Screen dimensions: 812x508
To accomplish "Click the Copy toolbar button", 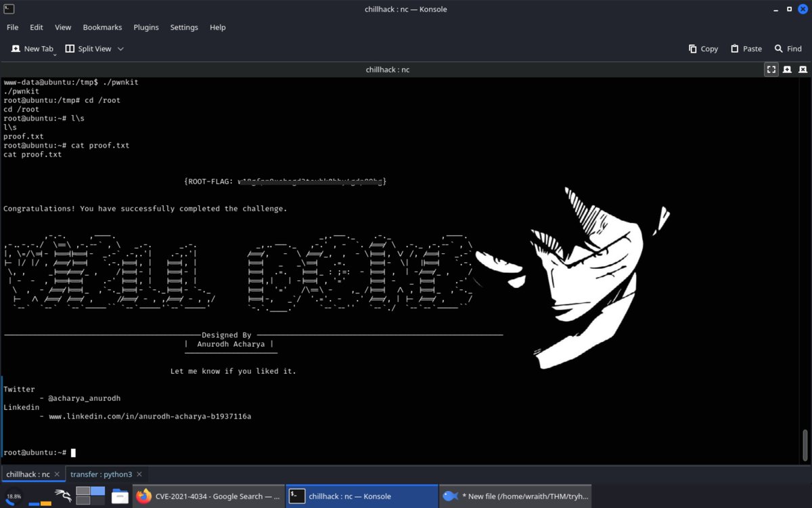I will pyautogui.click(x=703, y=49).
